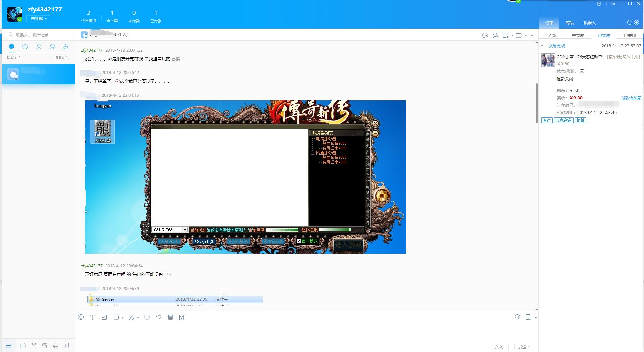The width and height of the screenshot is (644, 352).
Task: Show team organization icon
Action: [x=66, y=47]
